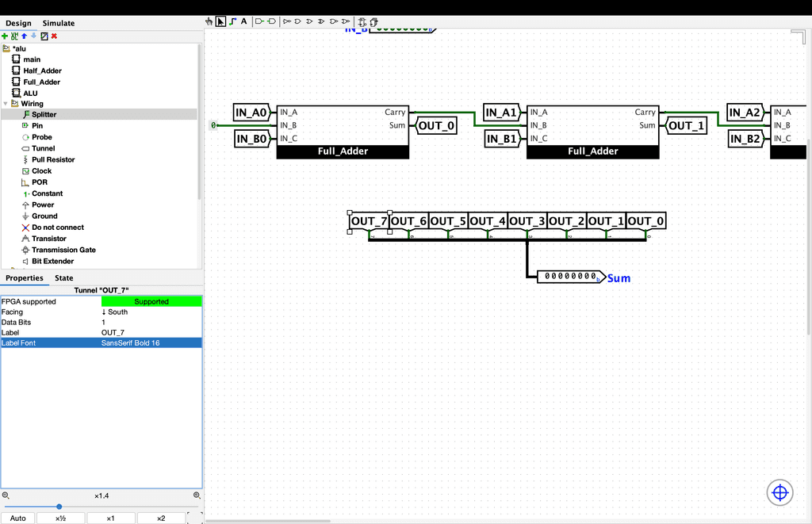This screenshot has height=524, width=812.
Task: Open the Facing property dropdown
Action: point(151,312)
